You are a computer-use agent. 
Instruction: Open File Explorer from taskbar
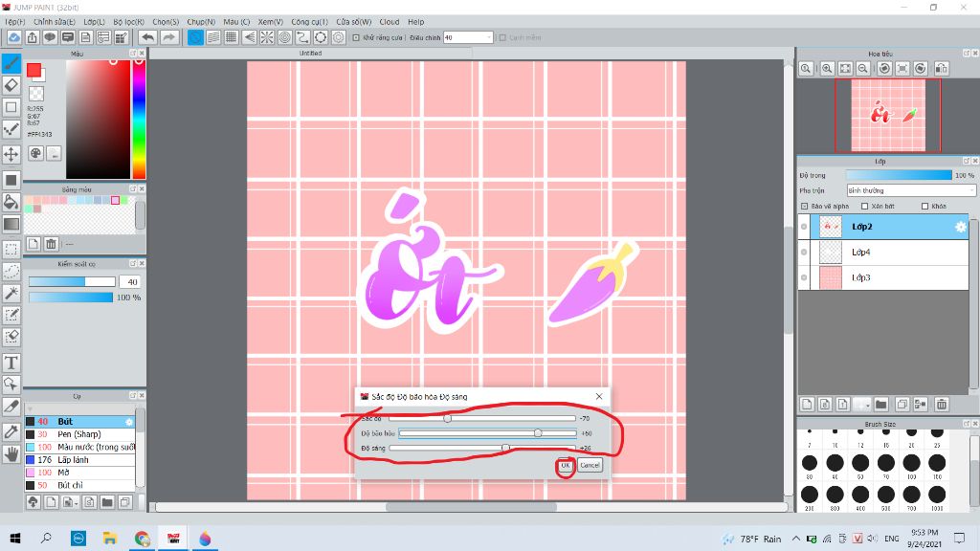(110, 539)
